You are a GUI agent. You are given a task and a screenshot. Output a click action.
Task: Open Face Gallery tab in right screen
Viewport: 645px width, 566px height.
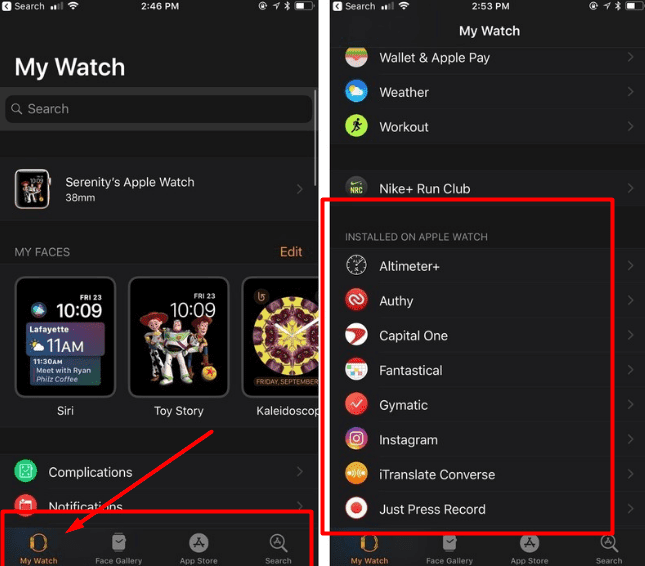pos(449,550)
